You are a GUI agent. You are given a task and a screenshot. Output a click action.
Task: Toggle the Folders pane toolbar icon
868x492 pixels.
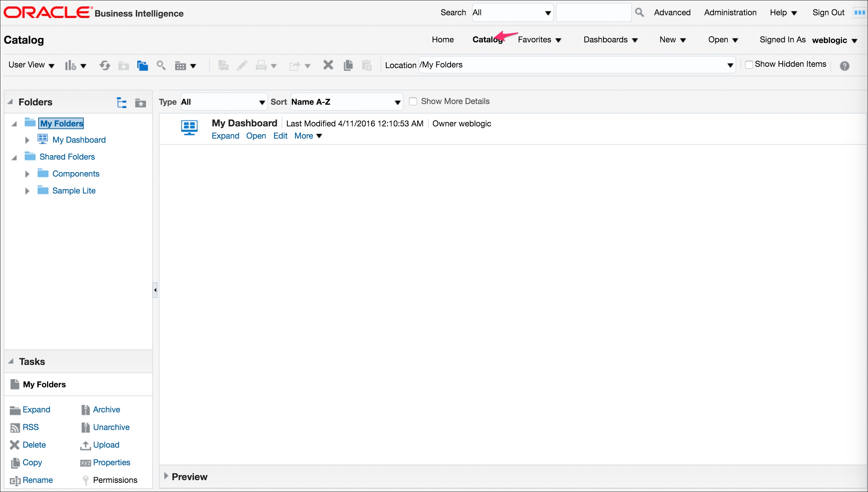pos(142,65)
